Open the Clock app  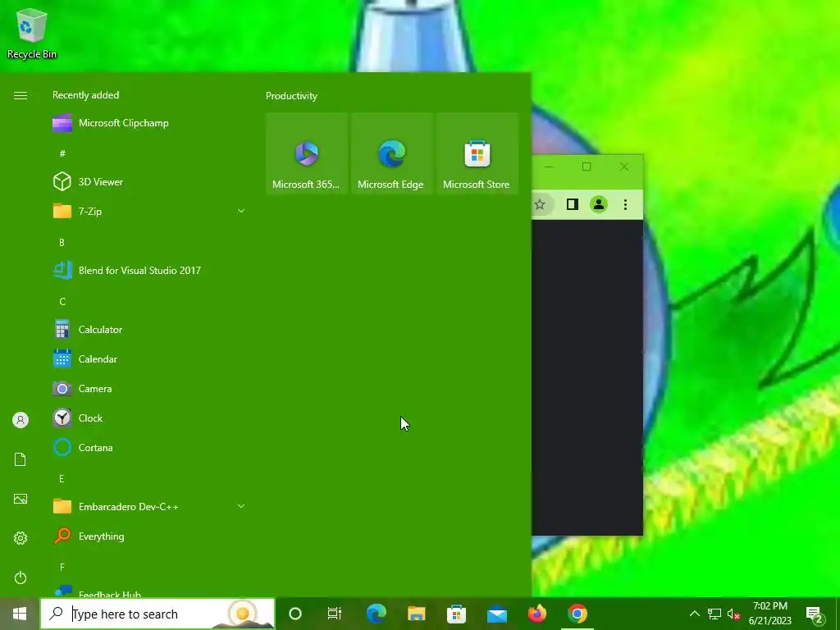pos(149,418)
